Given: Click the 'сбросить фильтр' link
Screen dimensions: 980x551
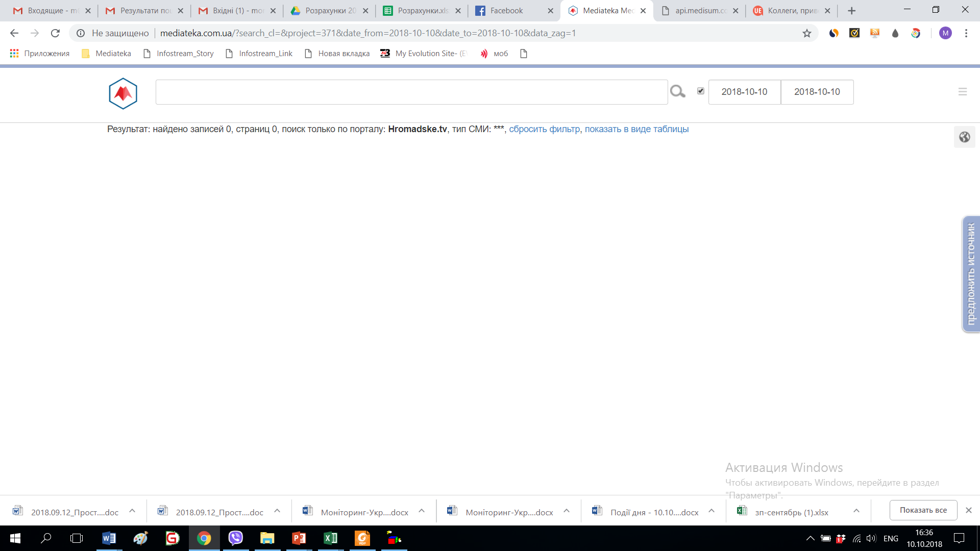Looking at the screenshot, I should [544, 129].
